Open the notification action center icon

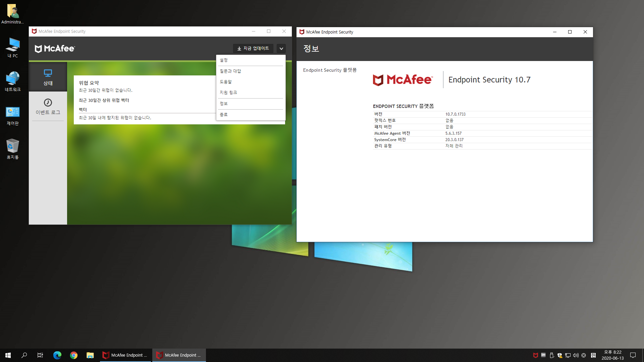633,355
